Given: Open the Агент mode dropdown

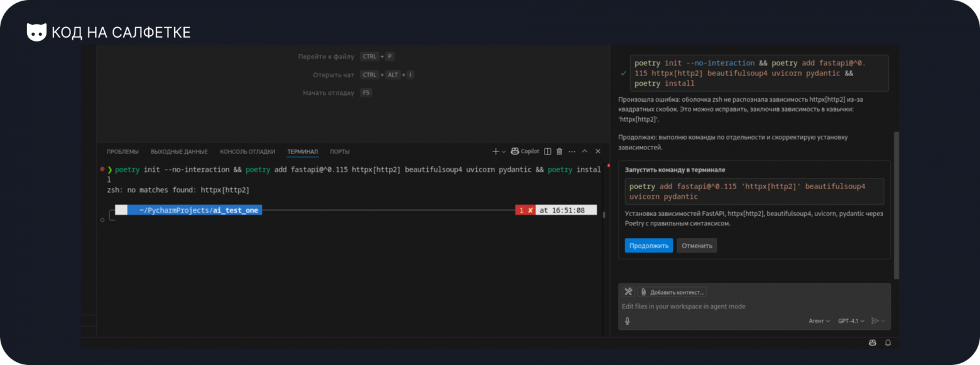Looking at the screenshot, I should pyautogui.click(x=819, y=321).
